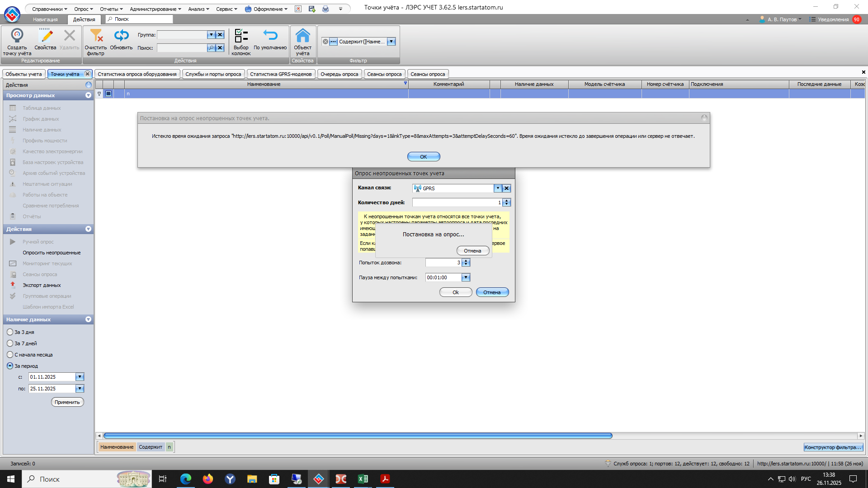Select the 'За 7 дней' radio button
868x488 pixels.
pos(10,343)
